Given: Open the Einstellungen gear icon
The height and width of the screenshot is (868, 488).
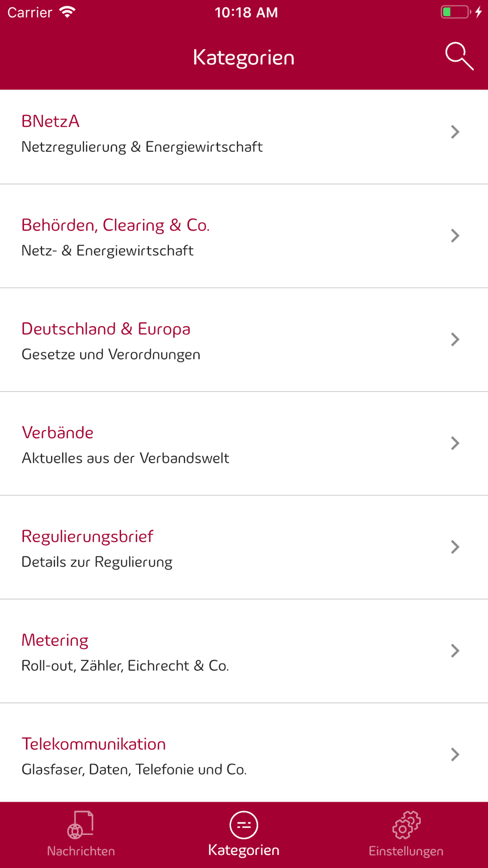Looking at the screenshot, I should pos(406,825).
